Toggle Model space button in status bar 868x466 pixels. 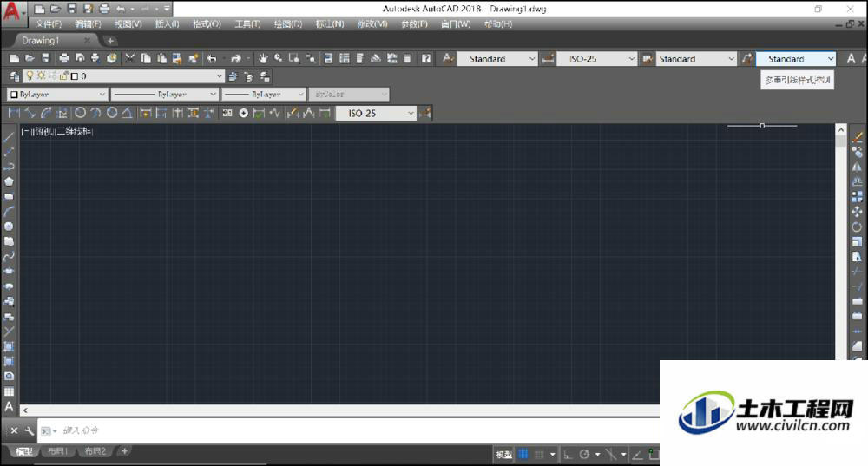[x=503, y=455]
